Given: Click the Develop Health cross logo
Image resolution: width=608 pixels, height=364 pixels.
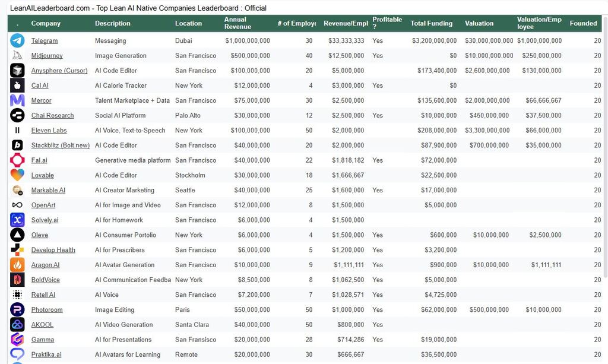Looking at the screenshot, I should 17,250.
